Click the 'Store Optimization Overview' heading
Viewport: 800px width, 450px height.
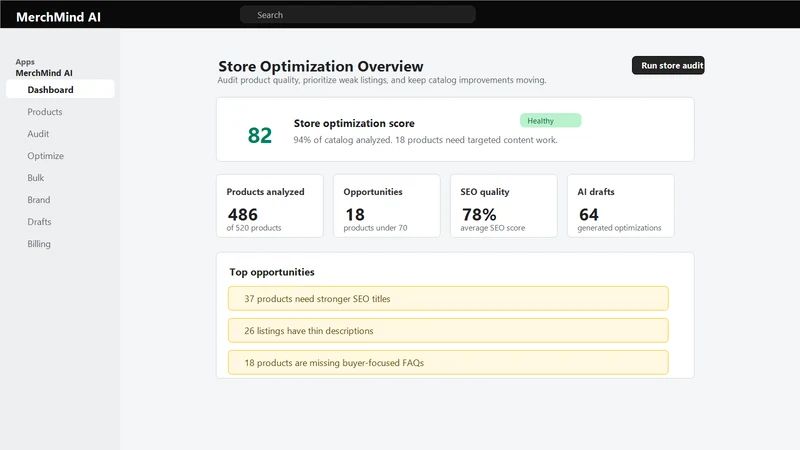(x=320, y=66)
